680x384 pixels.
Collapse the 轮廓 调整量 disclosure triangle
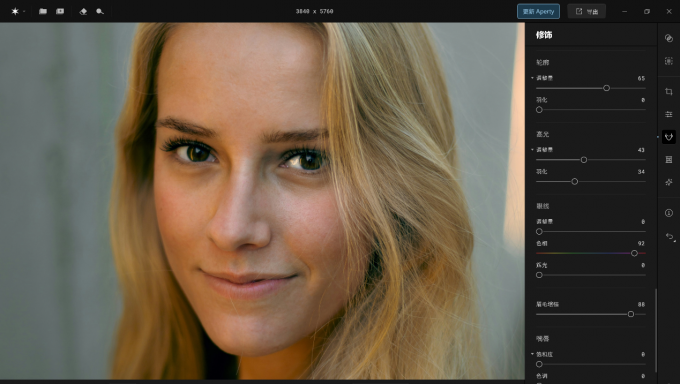pos(533,78)
